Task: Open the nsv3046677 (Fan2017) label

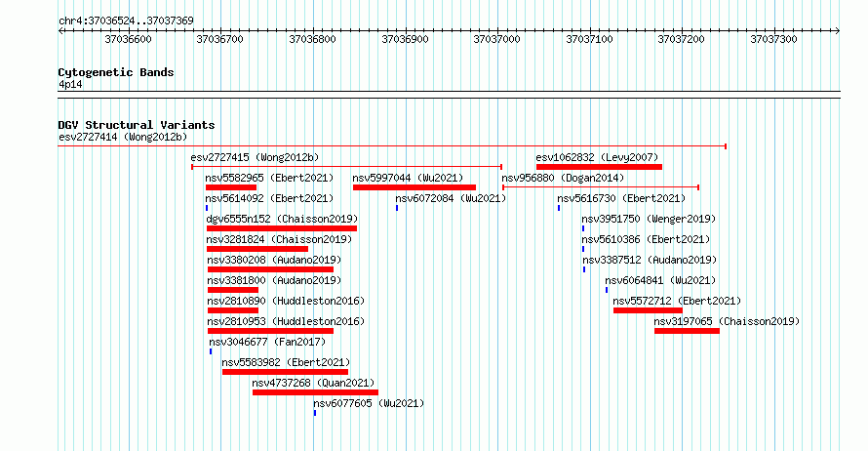Action: 267,342
